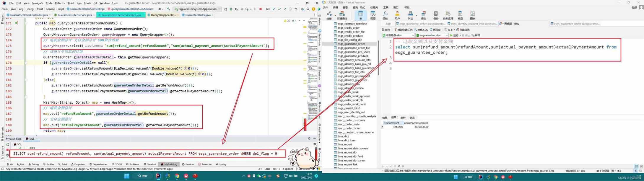Jump to next highlighted error arrow in editor
The image size is (644, 181).
click(304, 21)
